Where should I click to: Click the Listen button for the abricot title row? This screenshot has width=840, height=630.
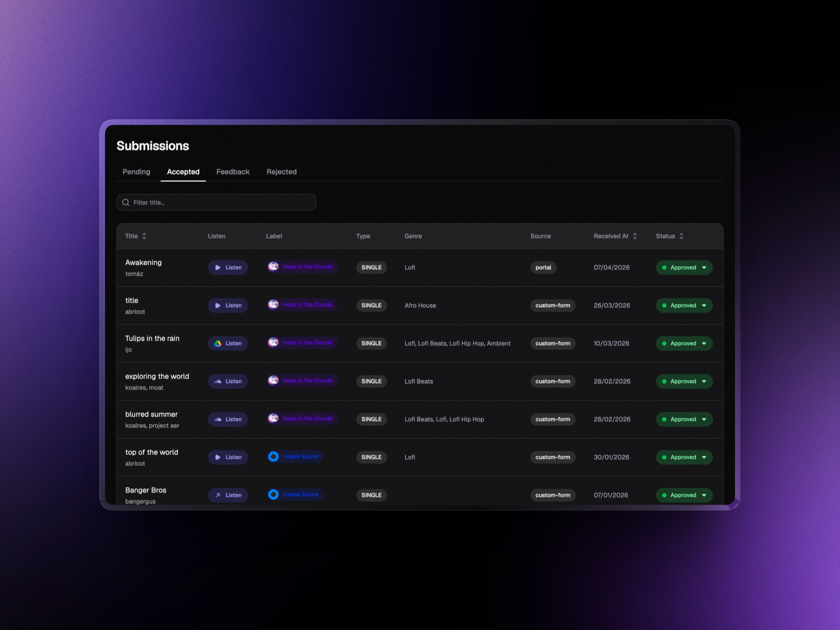tap(228, 305)
